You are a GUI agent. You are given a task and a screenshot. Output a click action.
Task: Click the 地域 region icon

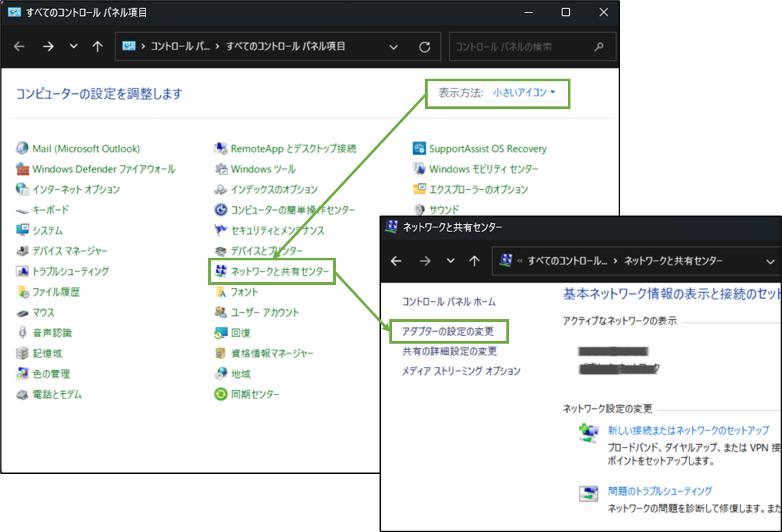point(220,373)
